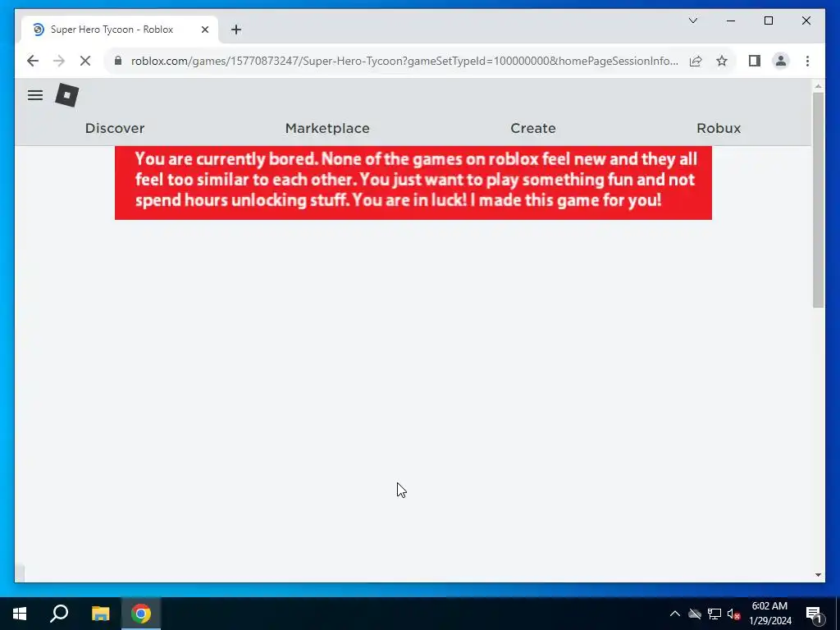Image resolution: width=840 pixels, height=630 pixels.
Task: Click the muted volume tray icon
Action: coord(734,614)
